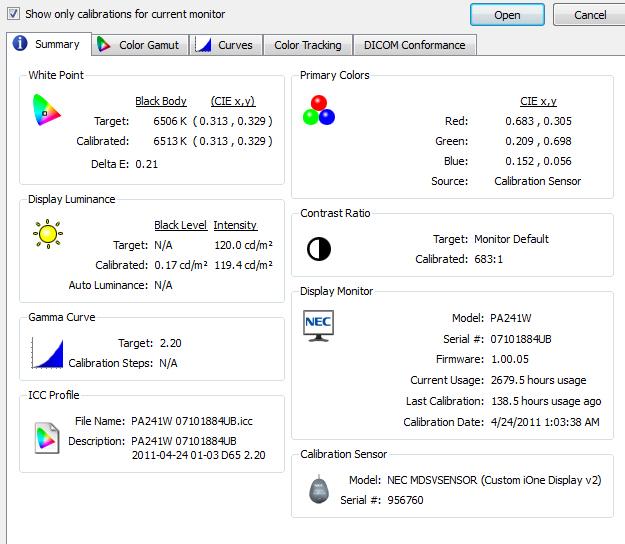This screenshot has height=544, width=625.
Task: Click the calibrated contrast ratio 683:1
Action: click(x=489, y=259)
